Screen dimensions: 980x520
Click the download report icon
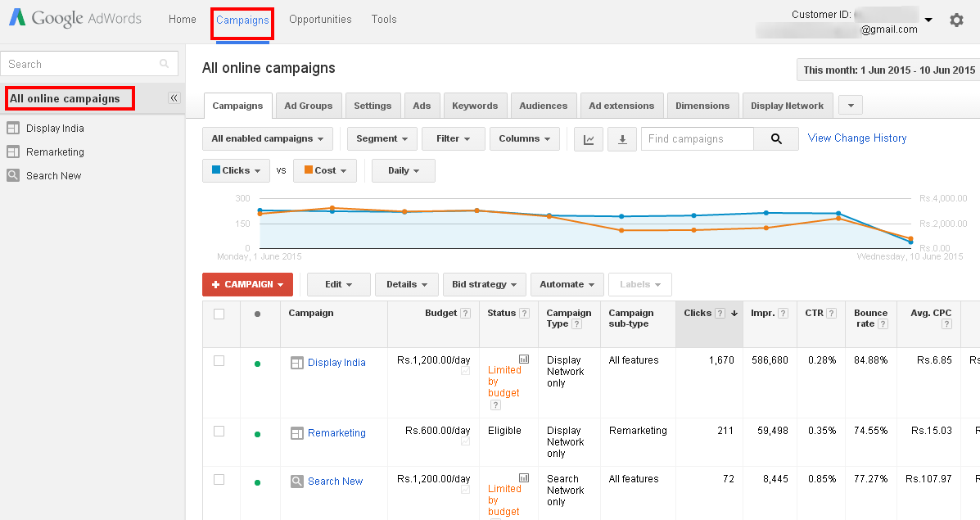pos(622,138)
